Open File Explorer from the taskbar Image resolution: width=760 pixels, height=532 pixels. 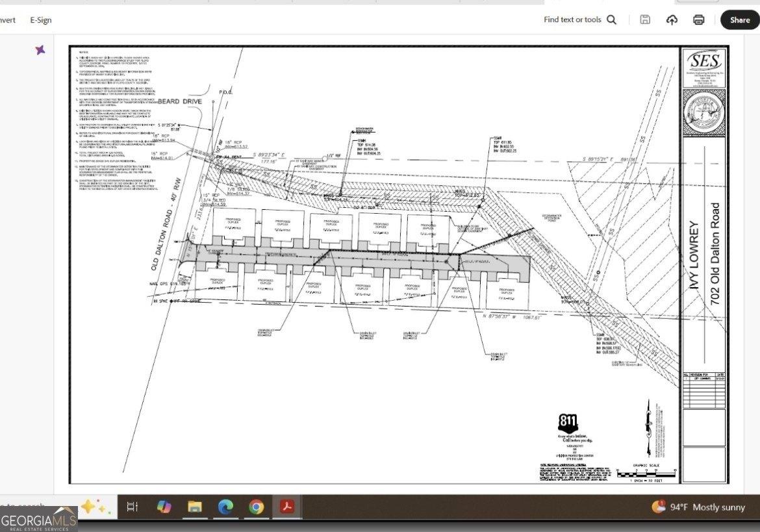(194, 507)
